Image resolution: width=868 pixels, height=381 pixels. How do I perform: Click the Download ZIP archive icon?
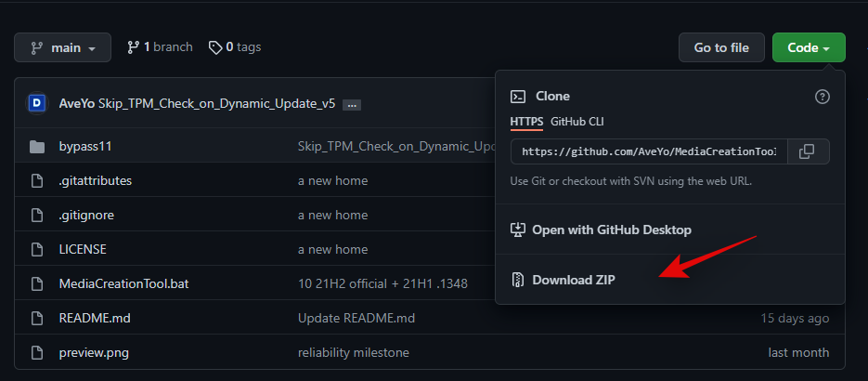[518, 280]
